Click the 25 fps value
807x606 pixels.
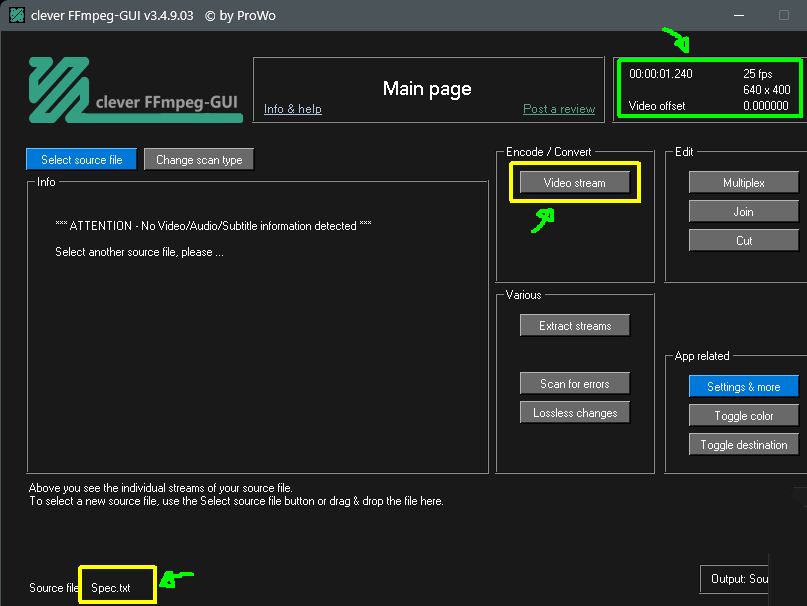(758, 74)
